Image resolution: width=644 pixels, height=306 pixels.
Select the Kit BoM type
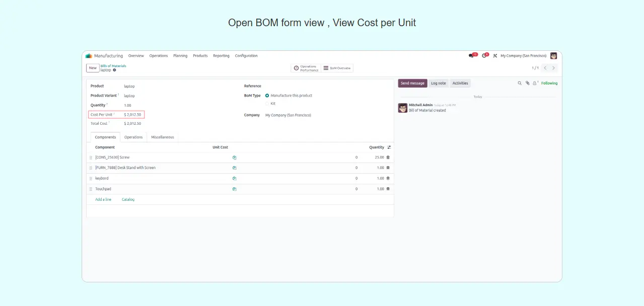pos(267,104)
